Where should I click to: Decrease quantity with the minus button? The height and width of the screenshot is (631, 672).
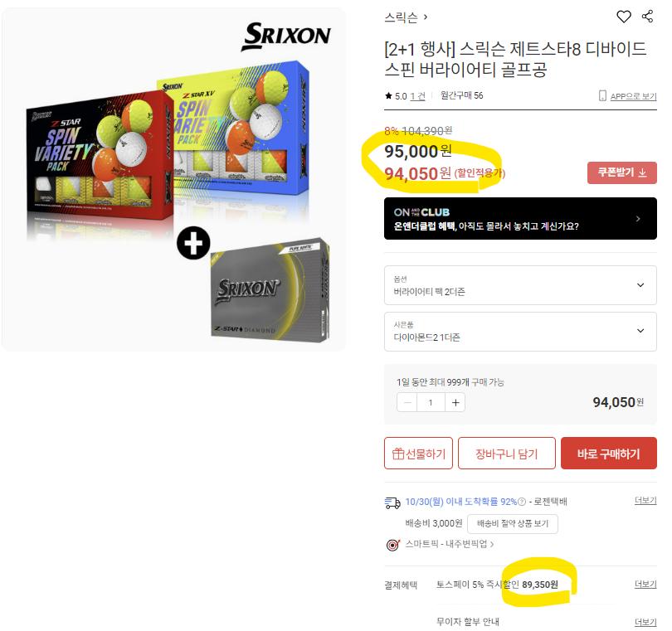407,402
